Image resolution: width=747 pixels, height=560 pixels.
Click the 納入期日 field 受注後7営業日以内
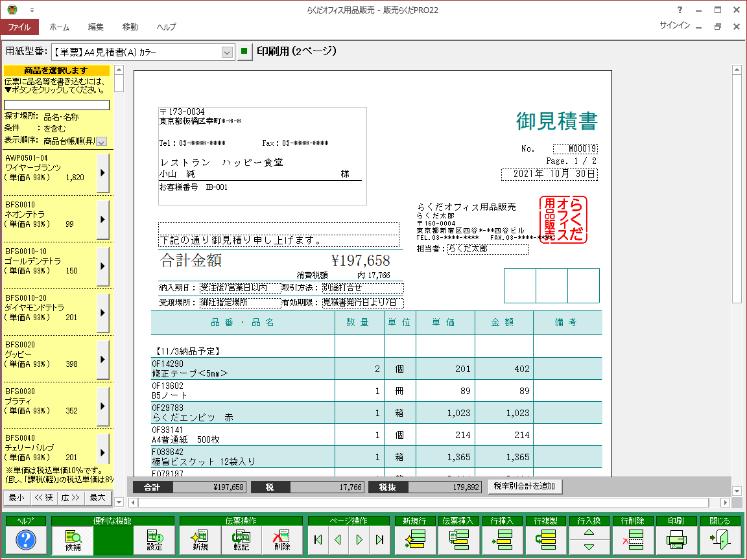click(x=240, y=288)
